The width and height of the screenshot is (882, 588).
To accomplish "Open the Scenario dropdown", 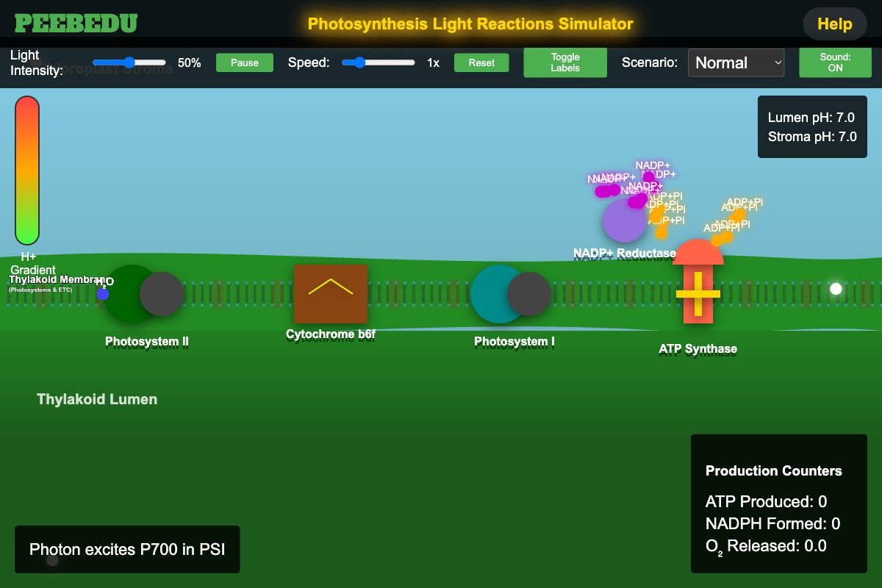I will 735,62.
